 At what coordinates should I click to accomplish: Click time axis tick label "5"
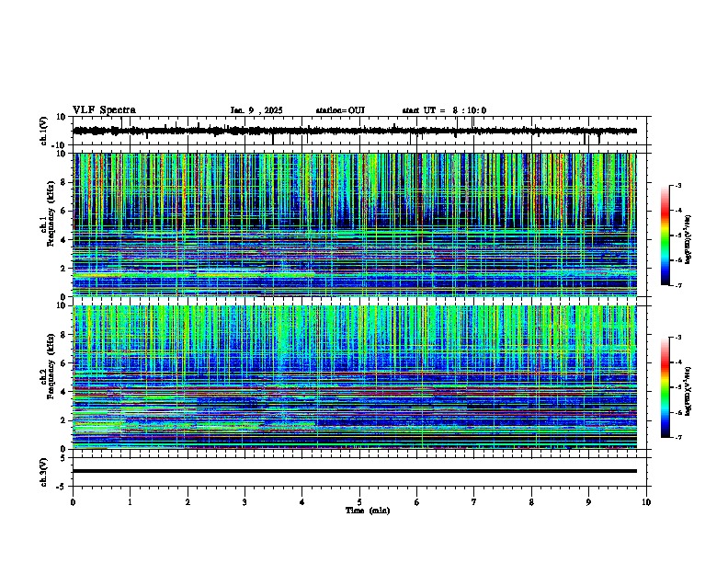[x=359, y=502]
